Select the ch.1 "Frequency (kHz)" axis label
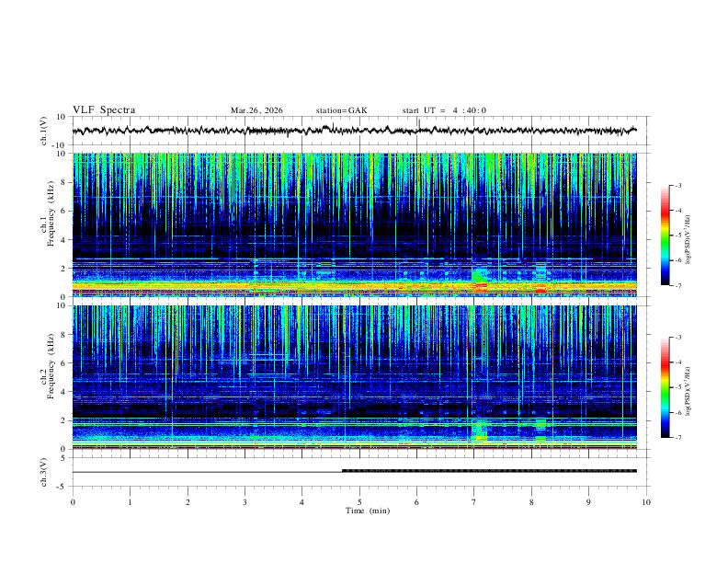The width and height of the screenshot is (728, 563). 51,214
